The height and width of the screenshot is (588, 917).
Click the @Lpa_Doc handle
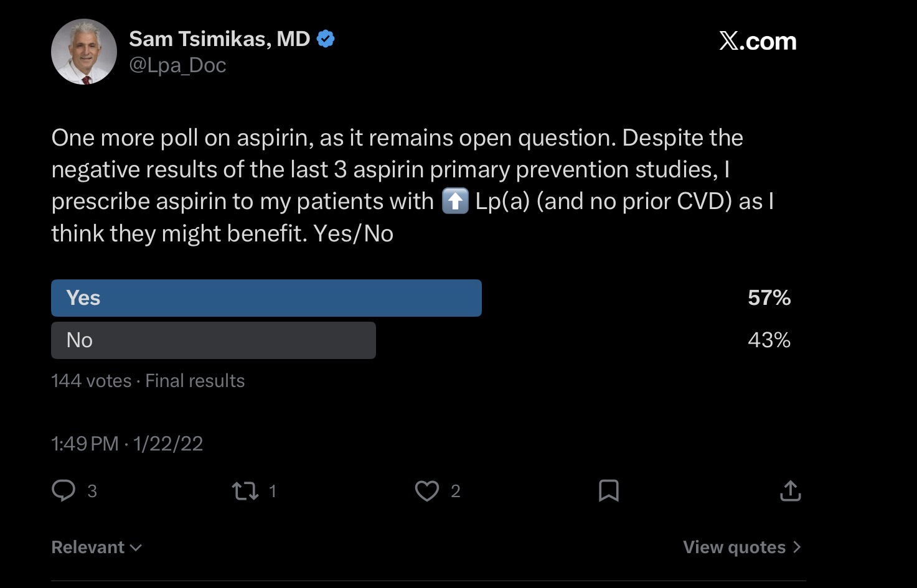(x=177, y=65)
